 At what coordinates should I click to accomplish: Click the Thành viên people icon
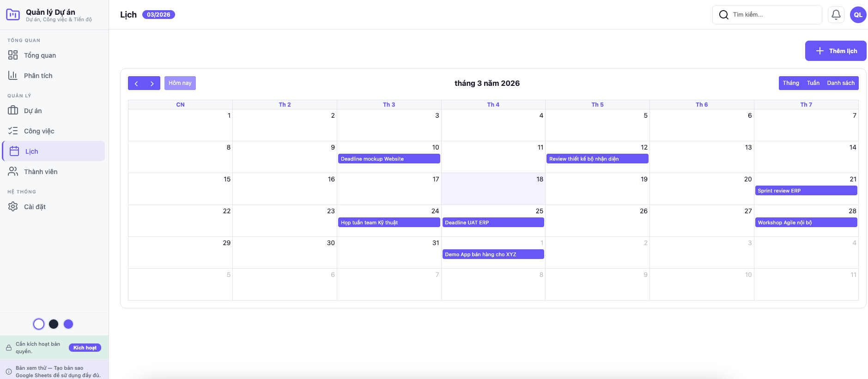[13, 172]
